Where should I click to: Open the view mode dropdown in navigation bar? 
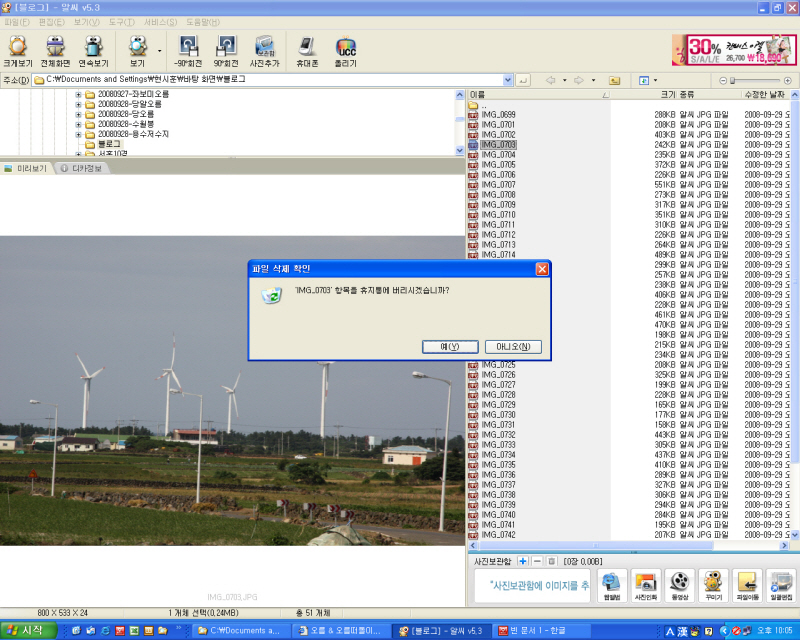(x=655, y=80)
